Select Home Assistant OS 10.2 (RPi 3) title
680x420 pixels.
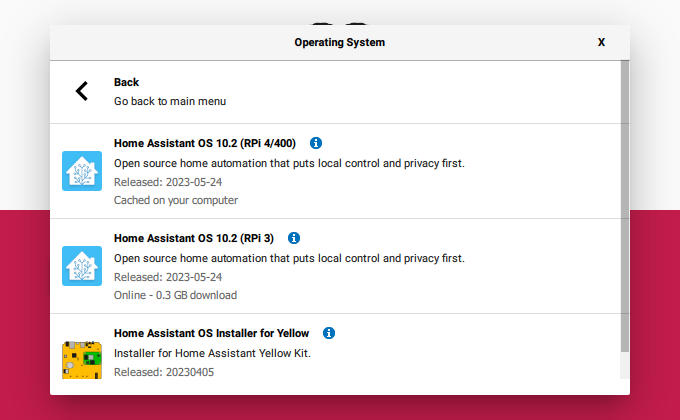[194, 238]
